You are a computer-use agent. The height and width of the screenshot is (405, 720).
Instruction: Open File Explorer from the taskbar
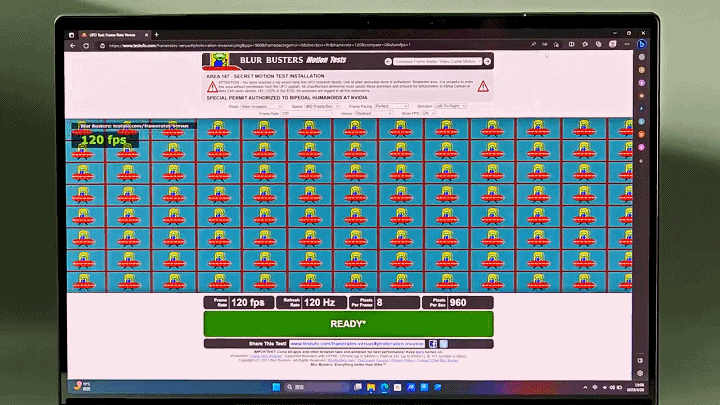371,388
